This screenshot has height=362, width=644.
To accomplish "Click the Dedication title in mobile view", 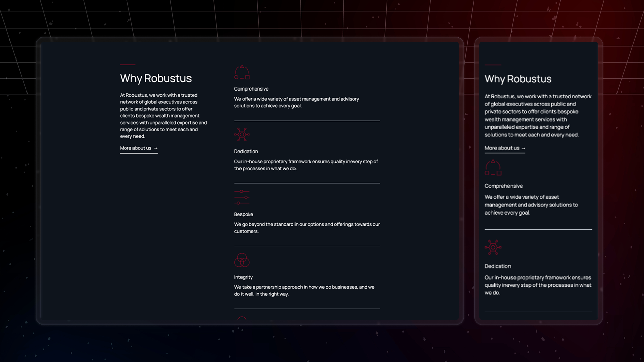I will 497,266.
